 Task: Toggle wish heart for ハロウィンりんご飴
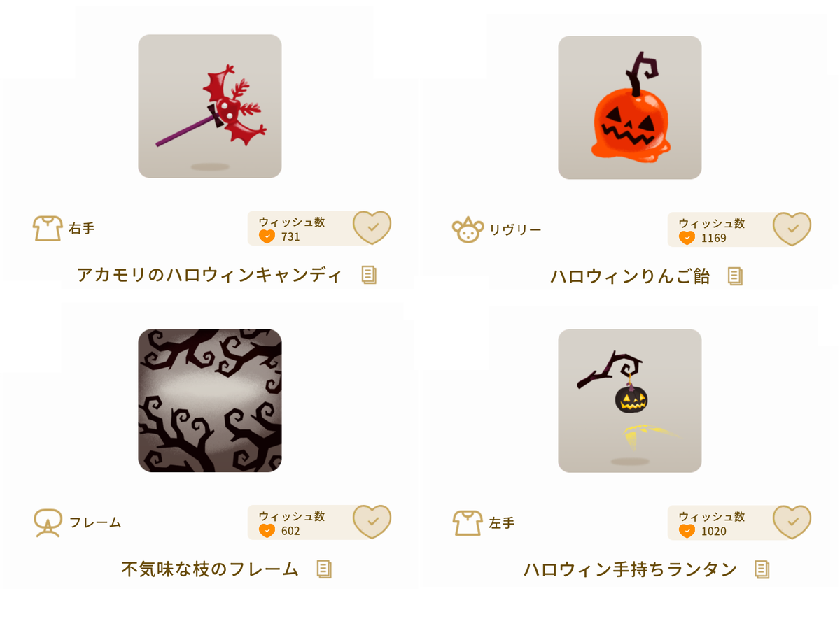click(x=792, y=229)
